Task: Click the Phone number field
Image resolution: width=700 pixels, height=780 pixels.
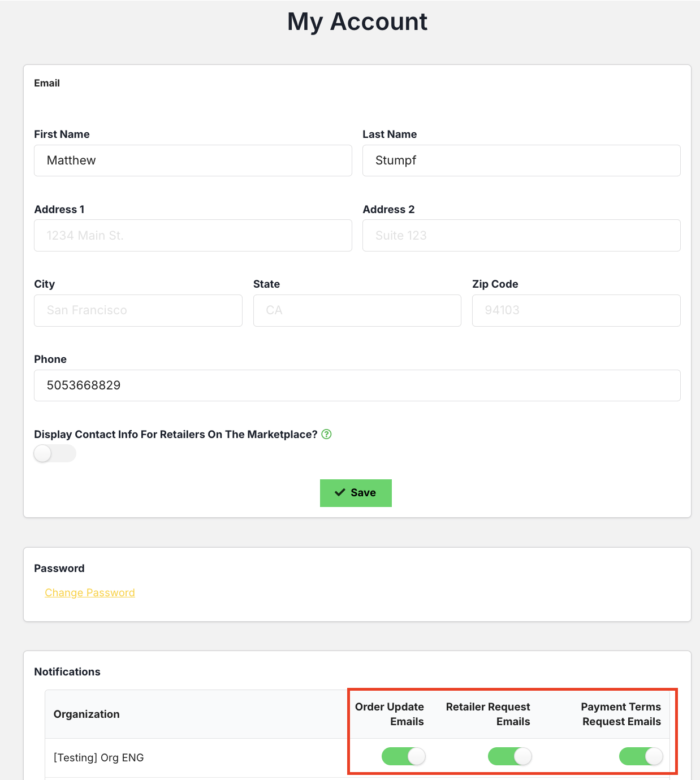Action: pos(357,385)
